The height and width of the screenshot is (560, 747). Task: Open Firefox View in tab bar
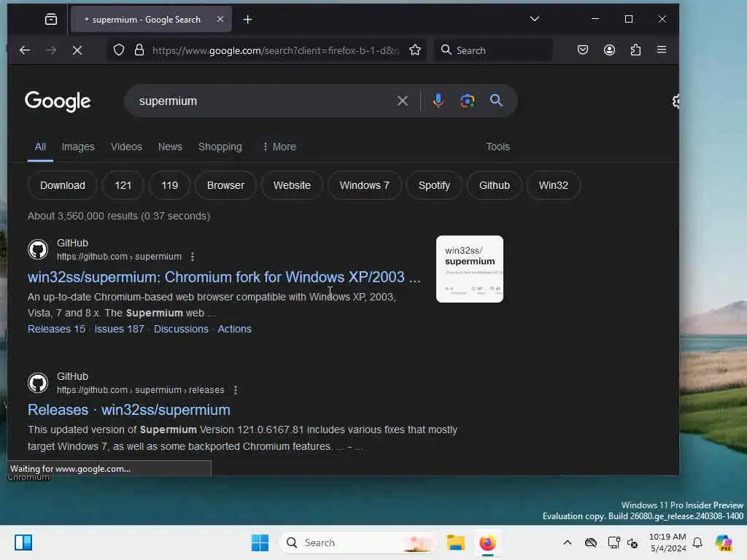click(x=51, y=20)
